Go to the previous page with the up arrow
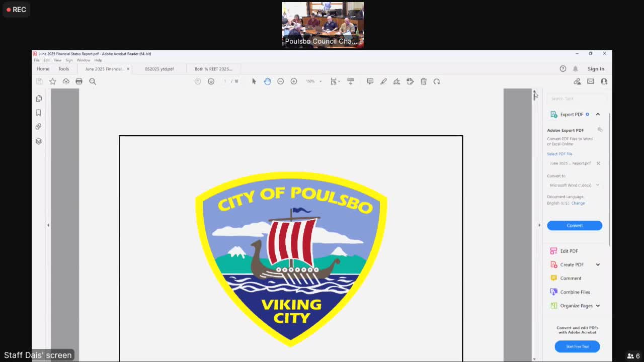The width and height of the screenshot is (644, 362). click(198, 81)
